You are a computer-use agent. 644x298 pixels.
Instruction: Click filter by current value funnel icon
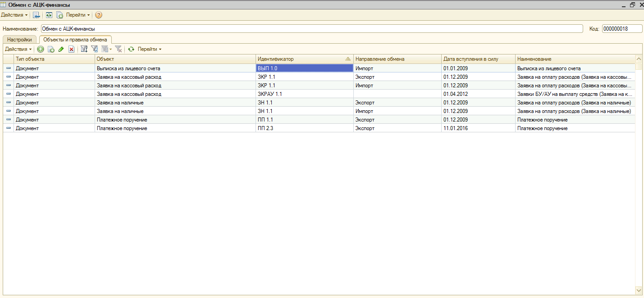click(95, 49)
